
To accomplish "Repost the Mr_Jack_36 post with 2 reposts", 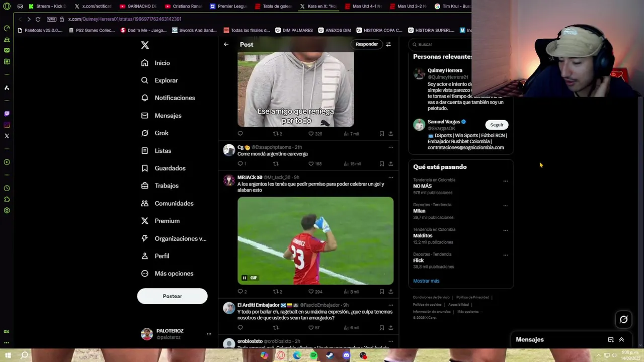I will (277, 291).
